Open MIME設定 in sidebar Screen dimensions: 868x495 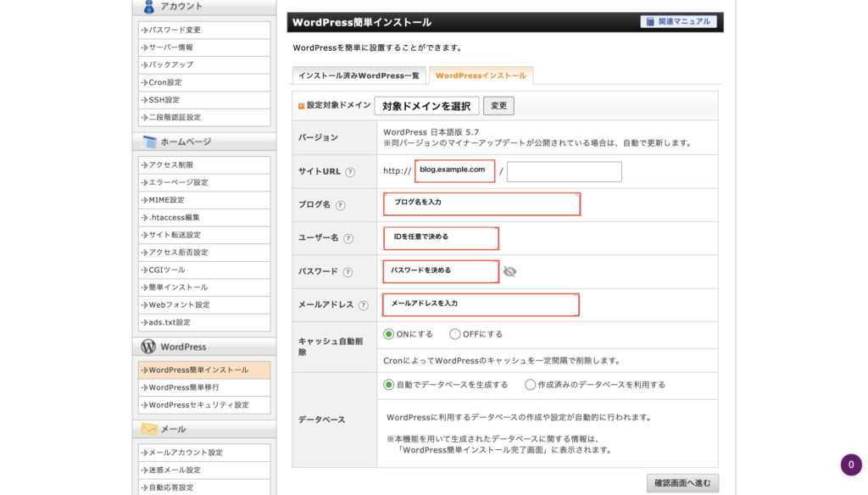pyautogui.click(x=204, y=200)
